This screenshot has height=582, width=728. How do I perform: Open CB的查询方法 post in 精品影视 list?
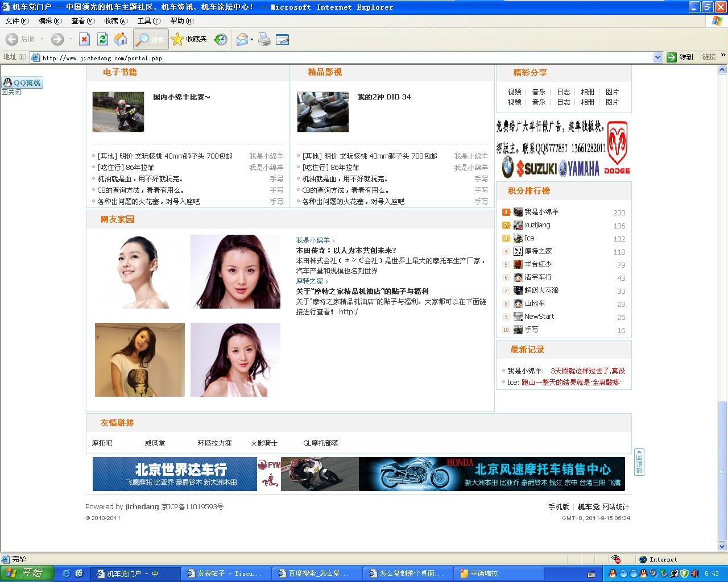coord(346,190)
